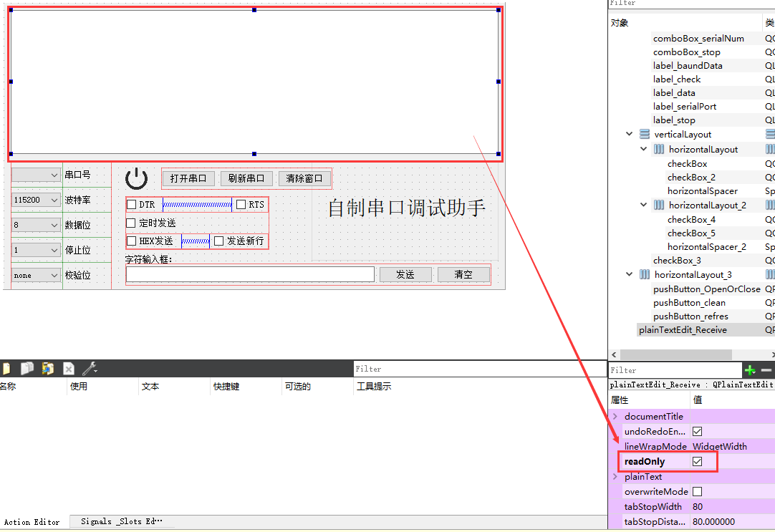
Task: Open the 串口号 serial port combo box
Action: pyautogui.click(x=36, y=175)
